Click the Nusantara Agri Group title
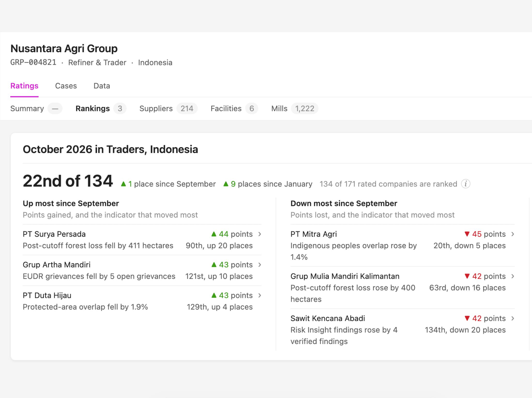The width and height of the screenshot is (532, 398). pos(64,48)
